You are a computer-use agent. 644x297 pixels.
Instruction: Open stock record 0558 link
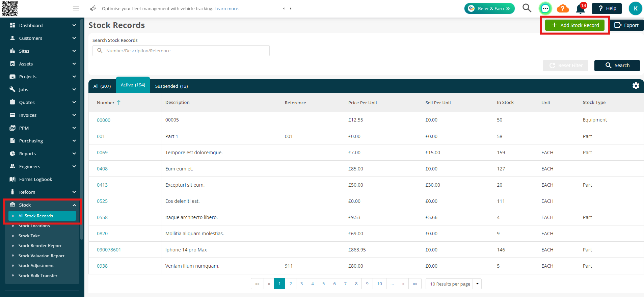pyautogui.click(x=102, y=217)
